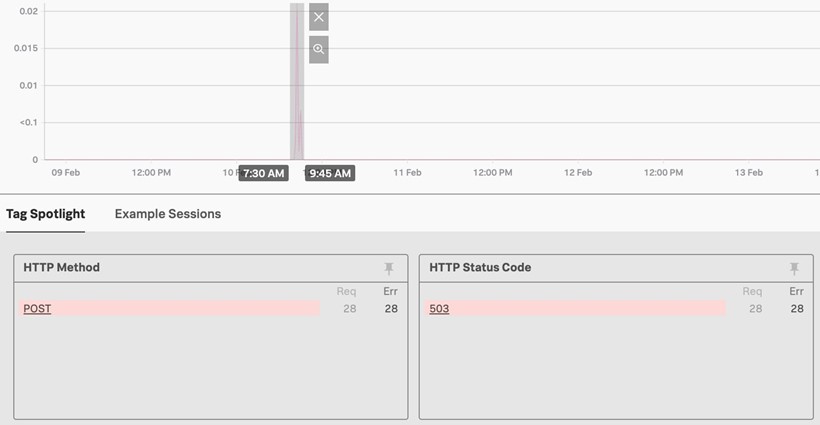Click the red bar beside 503
Image resolution: width=820 pixels, height=425 pixels.
[590, 309]
